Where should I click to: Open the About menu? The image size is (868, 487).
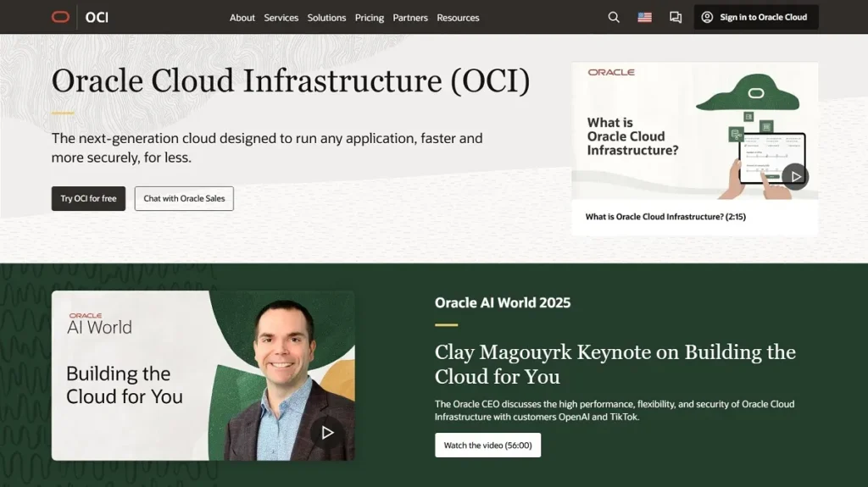coord(242,18)
